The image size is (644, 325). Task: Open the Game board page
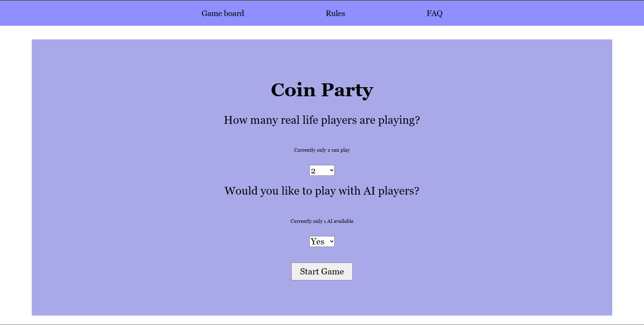click(x=223, y=13)
